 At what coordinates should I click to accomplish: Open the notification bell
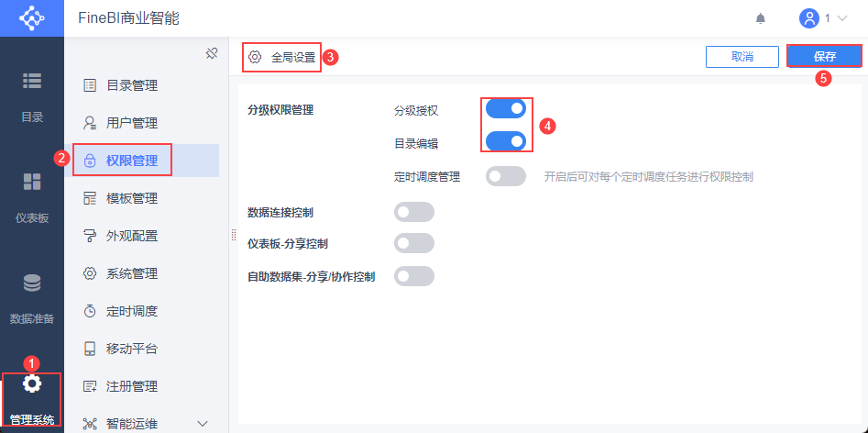point(760,18)
